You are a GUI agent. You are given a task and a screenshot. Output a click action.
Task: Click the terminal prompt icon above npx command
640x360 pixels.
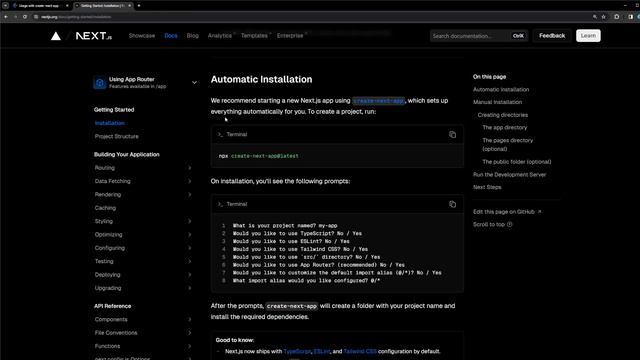click(x=220, y=135)
